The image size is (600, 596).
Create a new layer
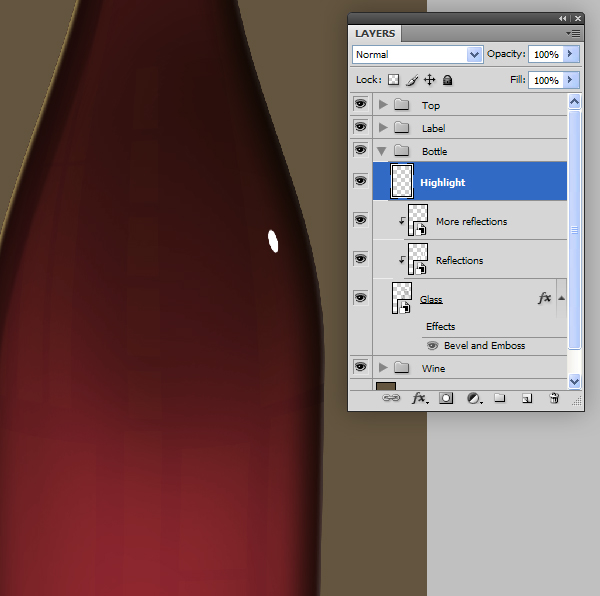click(527, 399)
